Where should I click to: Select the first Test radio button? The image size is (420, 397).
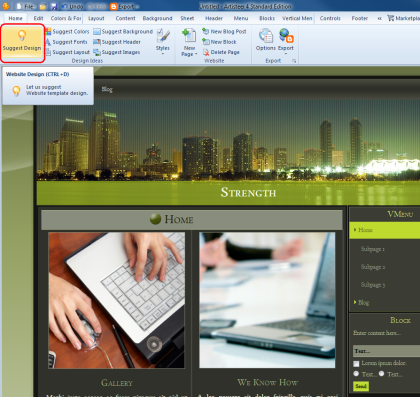pos(356,374)
